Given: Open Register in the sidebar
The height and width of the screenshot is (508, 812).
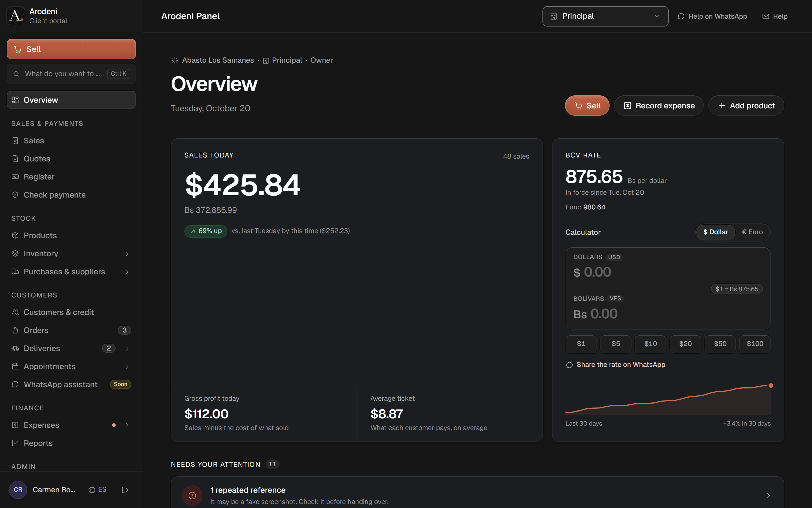Looking at the screenshot, I should pos(71,177).
